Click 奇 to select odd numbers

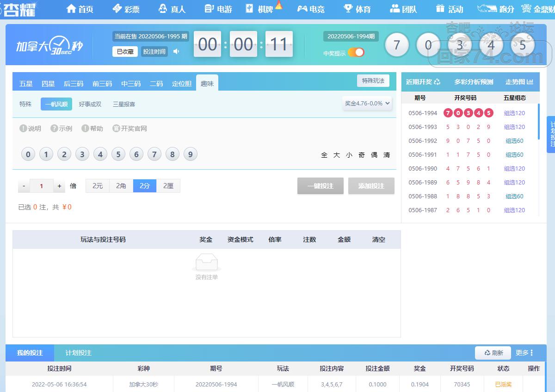pyautogui.click(x=362, y=155)
